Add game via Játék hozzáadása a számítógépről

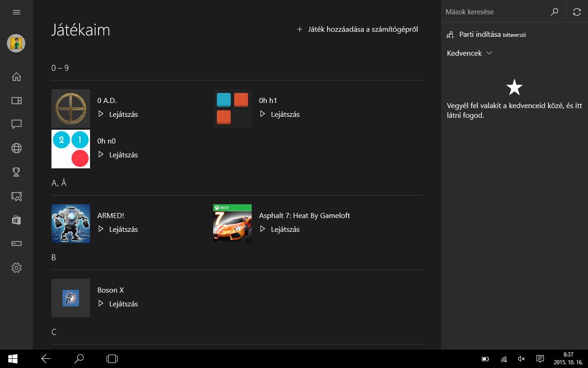(x=357, y=29)
